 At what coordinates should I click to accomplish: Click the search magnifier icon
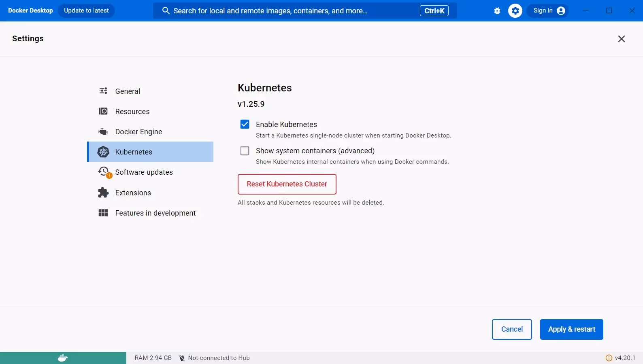pos(166,11)
